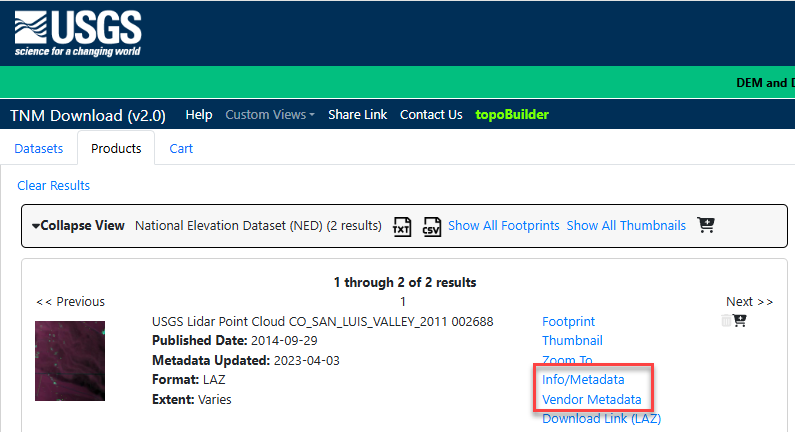Screen dimensions: 795x432
Task: Click Format: LAZ text
Action: coord(189,379)
